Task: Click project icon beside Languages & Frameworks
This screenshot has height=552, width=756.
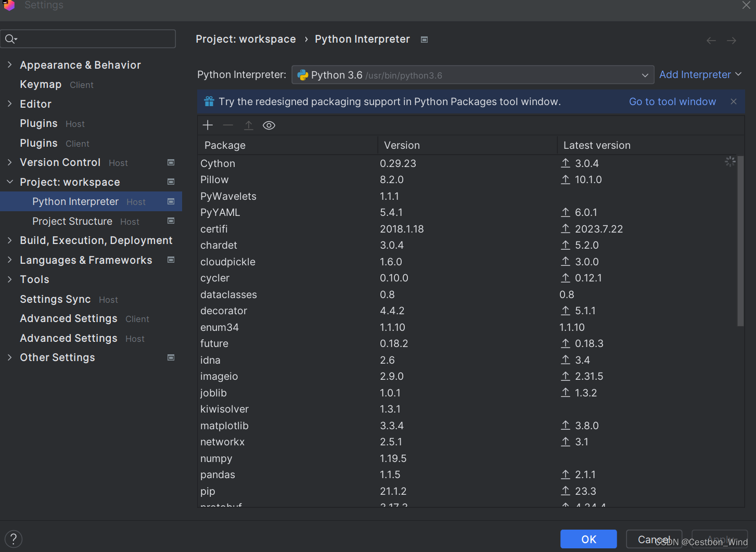Action: click(171, 260)
